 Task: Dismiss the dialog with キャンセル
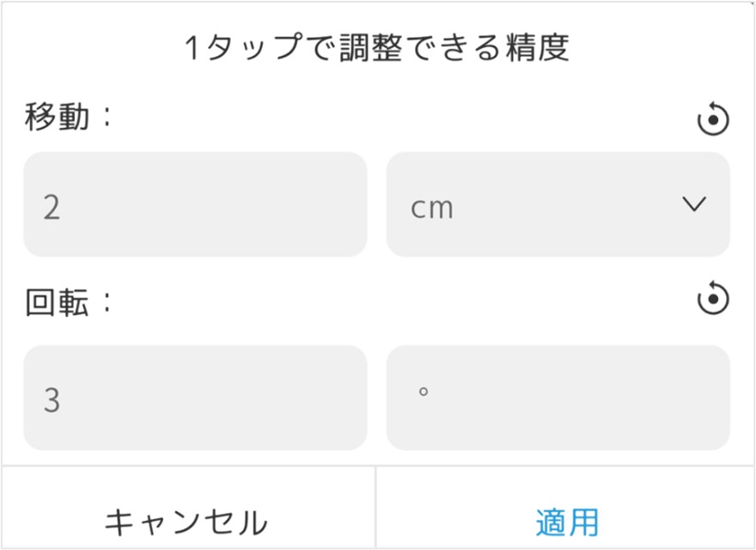point(186,521)
